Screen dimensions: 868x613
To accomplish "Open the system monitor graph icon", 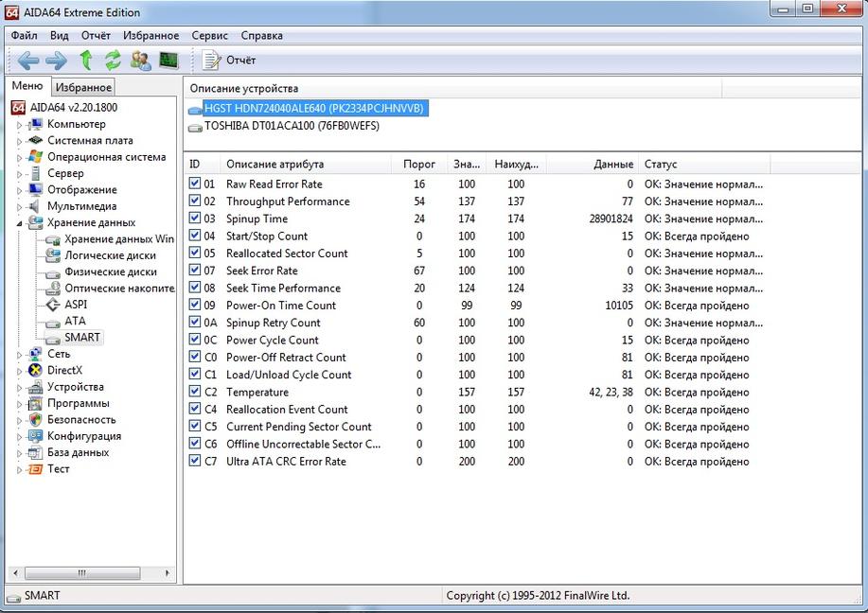I will (x=168, y=60).
